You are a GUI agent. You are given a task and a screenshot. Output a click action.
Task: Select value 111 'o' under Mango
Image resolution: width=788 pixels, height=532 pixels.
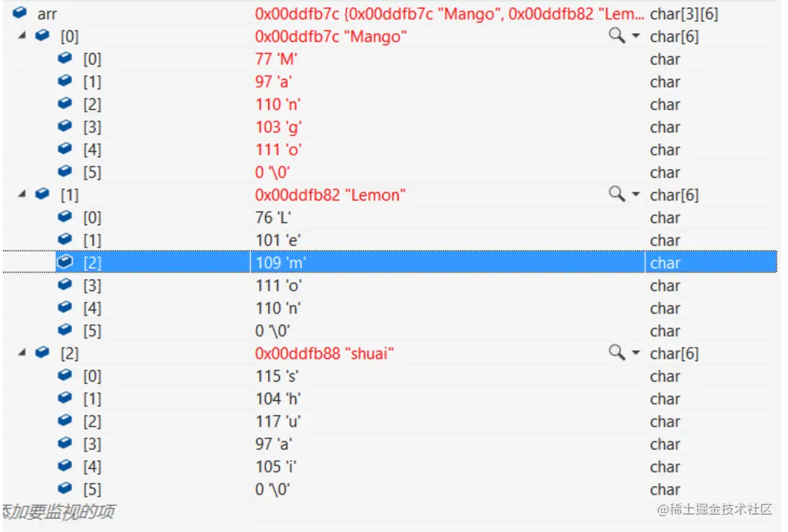click(278, 150)
